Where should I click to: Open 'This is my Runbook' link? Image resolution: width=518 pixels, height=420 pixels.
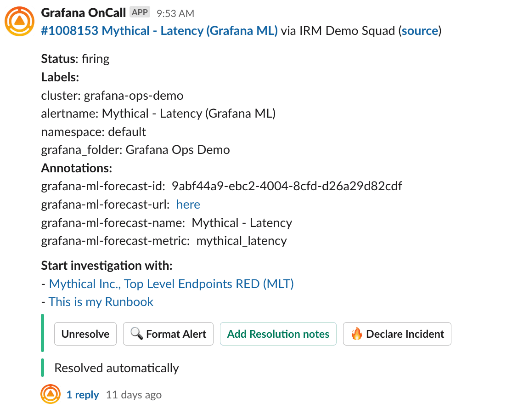click(x=101, y=302)
